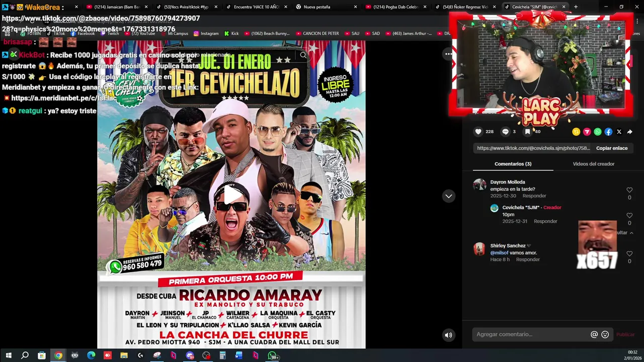
Task: Open the Instagram bookmark
Action: (206, 34)
